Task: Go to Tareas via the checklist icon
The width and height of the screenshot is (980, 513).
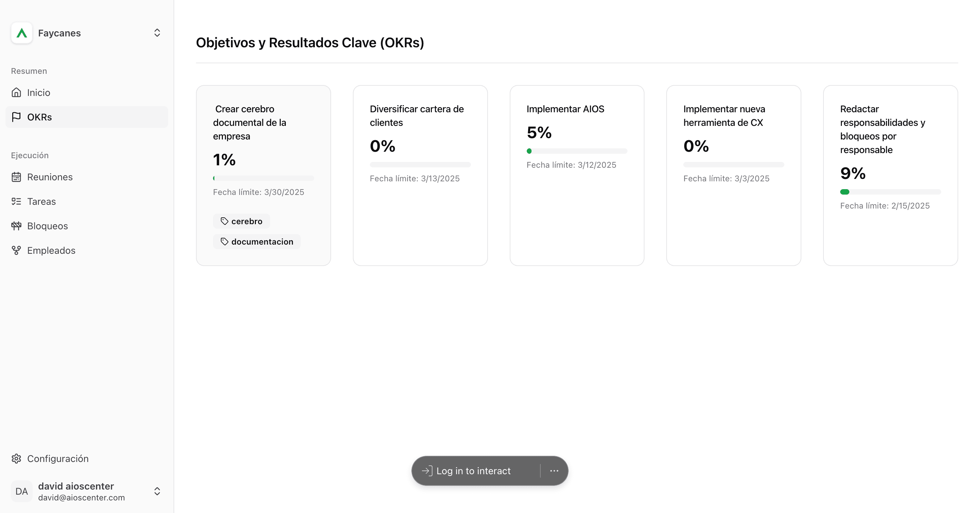Action: pos(16,201)
